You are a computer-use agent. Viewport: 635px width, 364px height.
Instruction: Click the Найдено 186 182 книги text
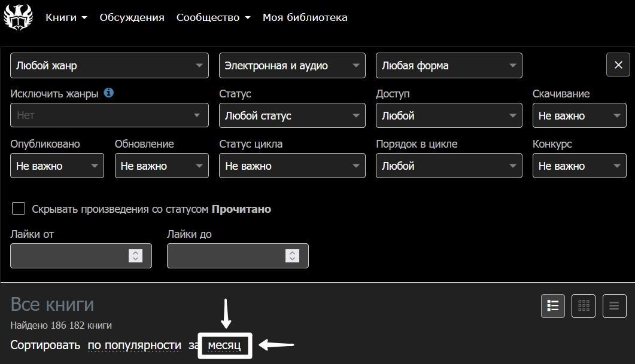[61, 325]
